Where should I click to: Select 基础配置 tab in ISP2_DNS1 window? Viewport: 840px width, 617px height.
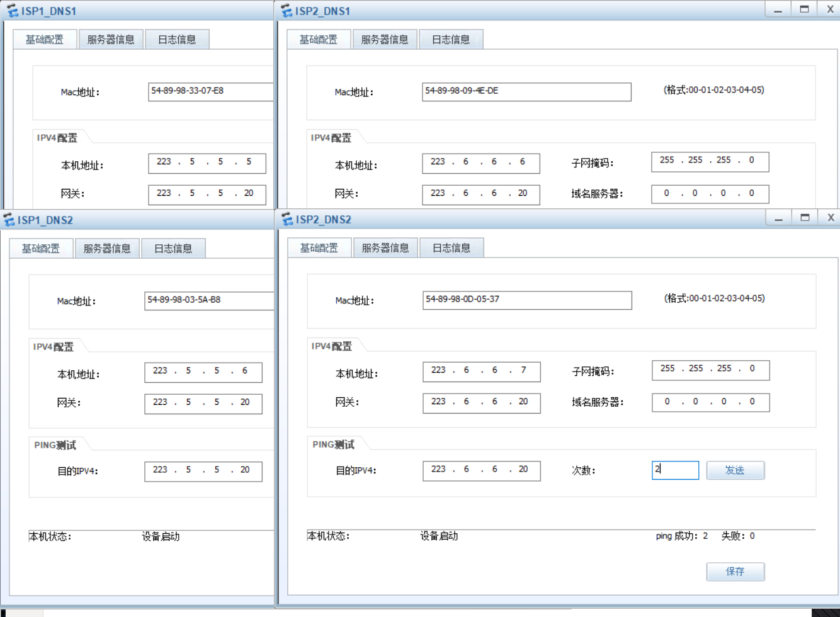pyautogui.click(x=319, y=39)
